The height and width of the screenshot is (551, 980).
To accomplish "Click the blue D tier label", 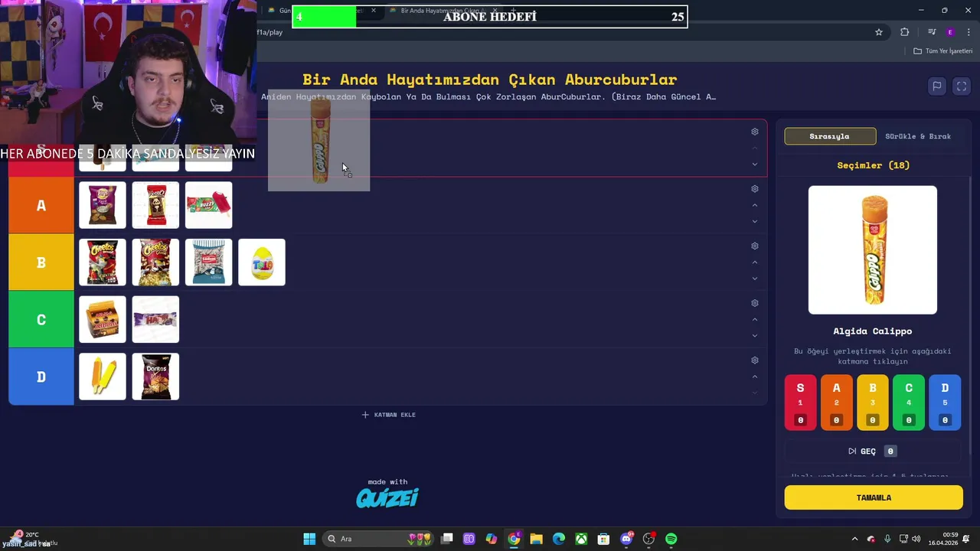I will (x=41, y=377).
